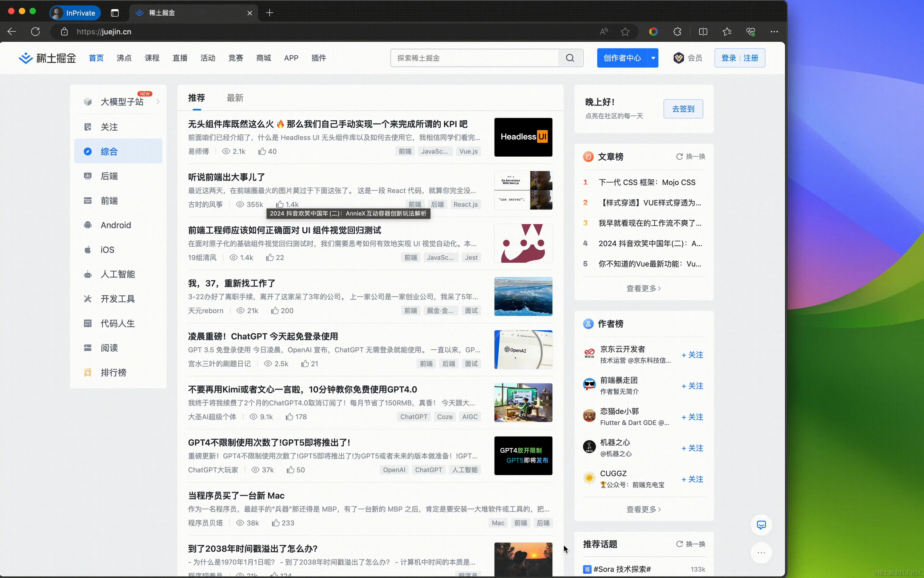Click the address bar URL juejin.cn
Viewport: 924px width, 578px height.
104,32
